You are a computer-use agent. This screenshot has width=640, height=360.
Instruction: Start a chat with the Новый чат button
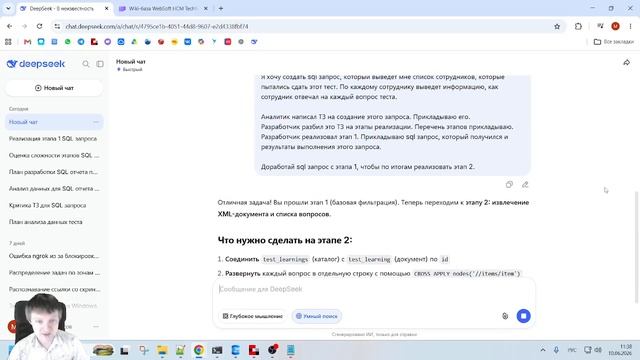coord(54,88)
